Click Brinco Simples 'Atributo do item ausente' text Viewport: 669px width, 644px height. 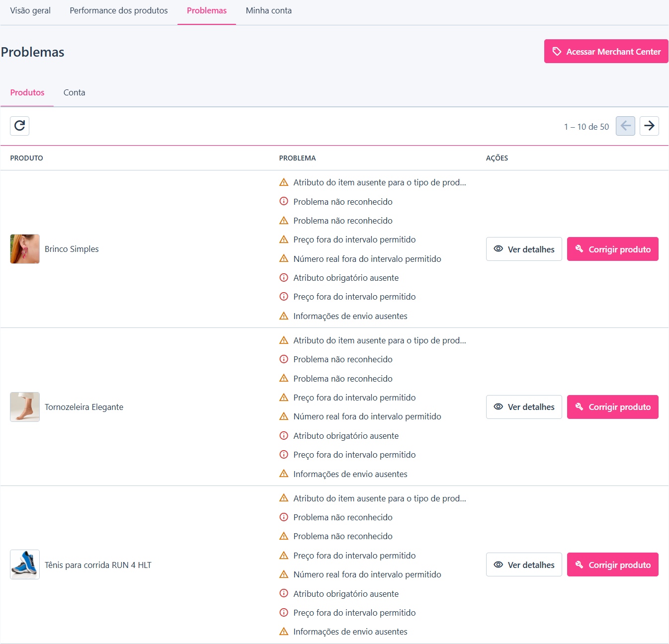click(380, 182)
